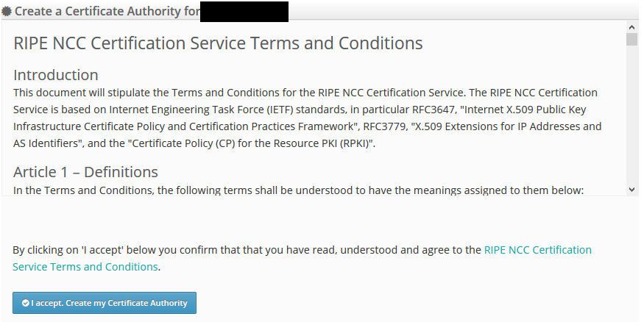The height and width of the screenshot is (322, 644).
Task: Select the 'Article 1 – Definitions' heading
Action: click(85, 172)
